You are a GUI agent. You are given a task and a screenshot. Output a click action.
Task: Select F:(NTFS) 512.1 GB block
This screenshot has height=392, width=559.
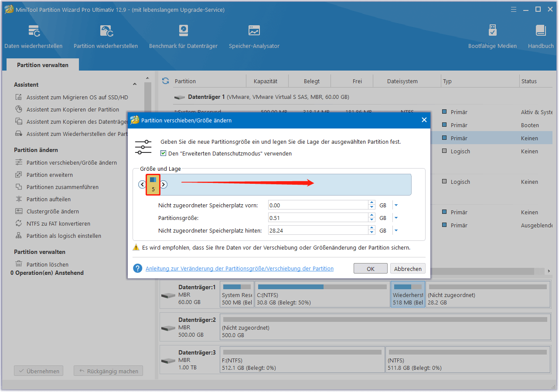(x=303, y=360)
